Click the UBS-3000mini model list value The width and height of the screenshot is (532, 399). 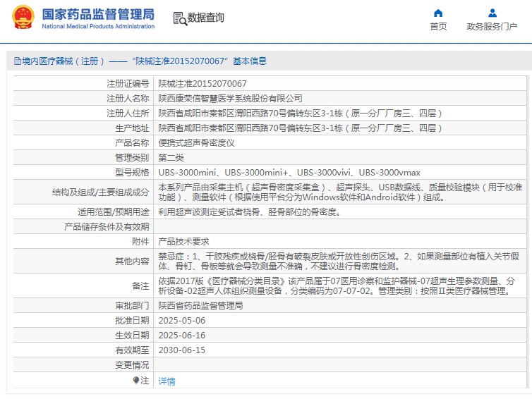click(x=289, y=173)
